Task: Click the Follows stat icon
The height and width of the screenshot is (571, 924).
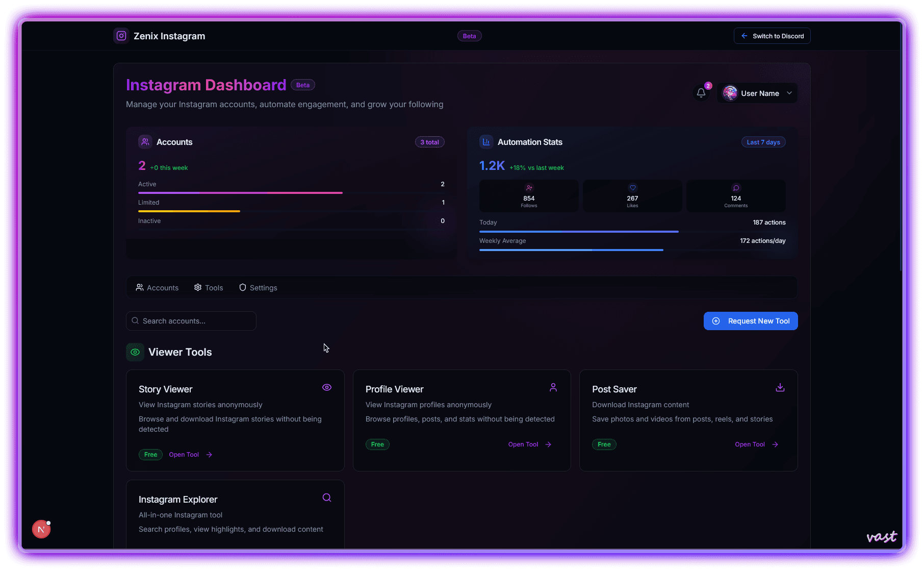Action: click(529, 188)
